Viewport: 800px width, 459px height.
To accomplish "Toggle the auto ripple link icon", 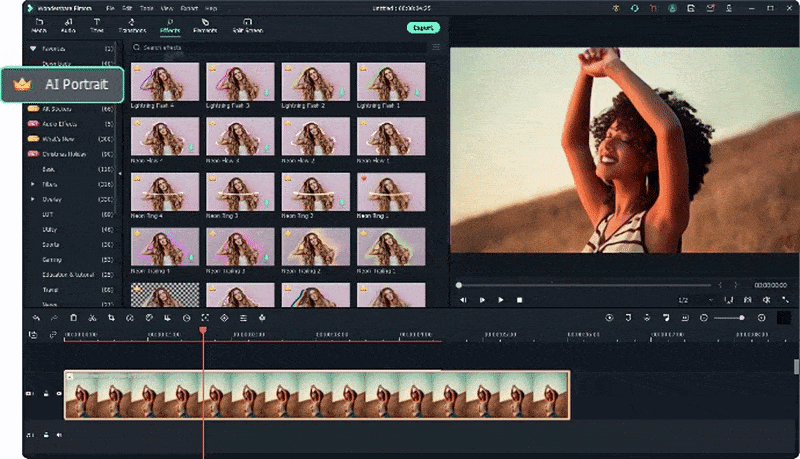I will point(53,335).
